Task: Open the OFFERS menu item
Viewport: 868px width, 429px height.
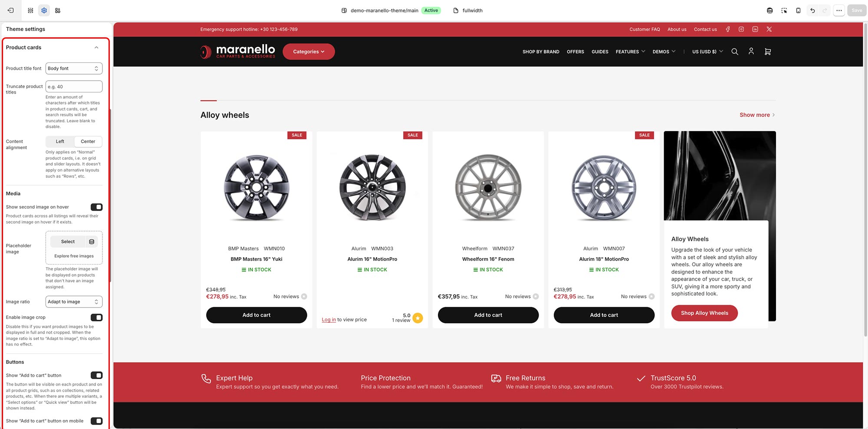Action: click(575, 52)
